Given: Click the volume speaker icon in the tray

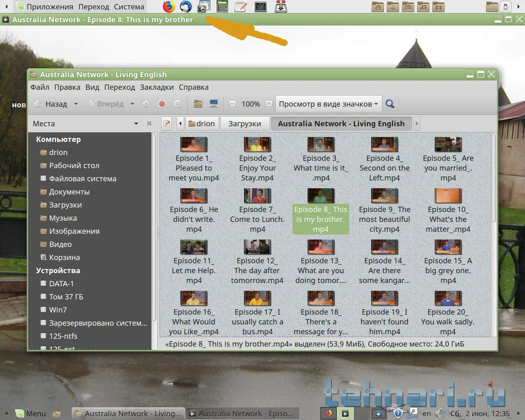Looking at the screenshot, I should 440,413.
